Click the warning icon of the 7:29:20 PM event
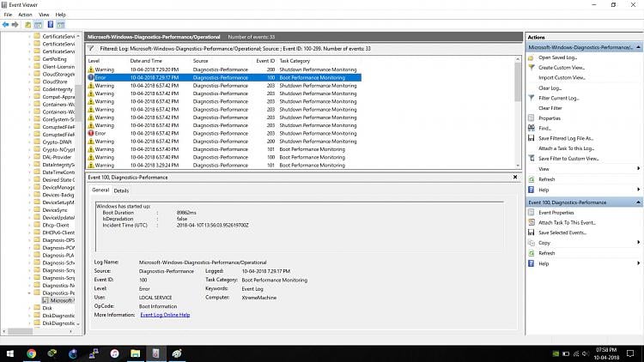The height and width of the screenshot is (362, 644). tap(91, 69)
